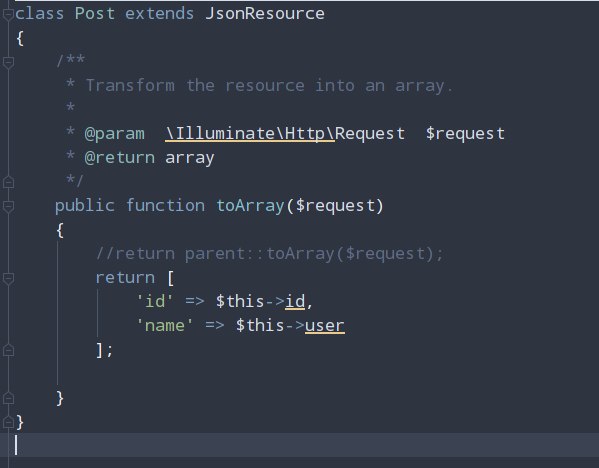599x468 pixels.
Task: Click the Post class name
Action: pos(95,14)
